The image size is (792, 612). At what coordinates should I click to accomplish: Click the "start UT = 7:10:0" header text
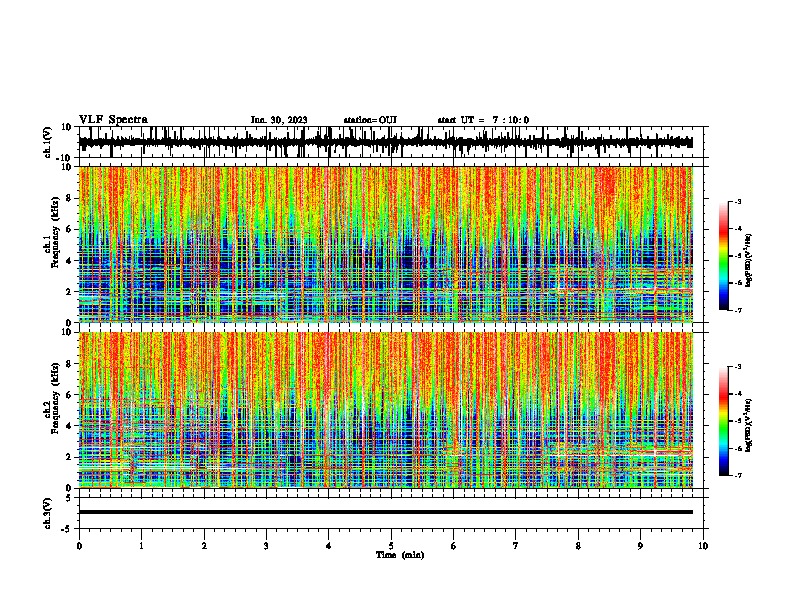[483, 120]
